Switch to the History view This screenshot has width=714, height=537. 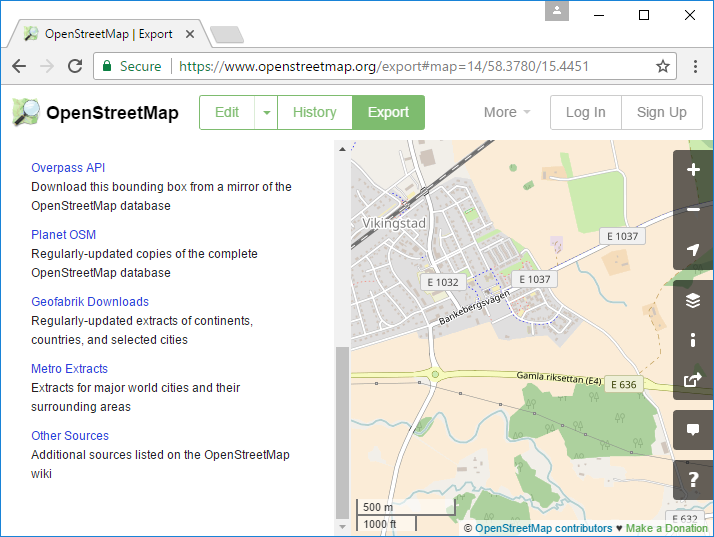(x=315, y=113)
